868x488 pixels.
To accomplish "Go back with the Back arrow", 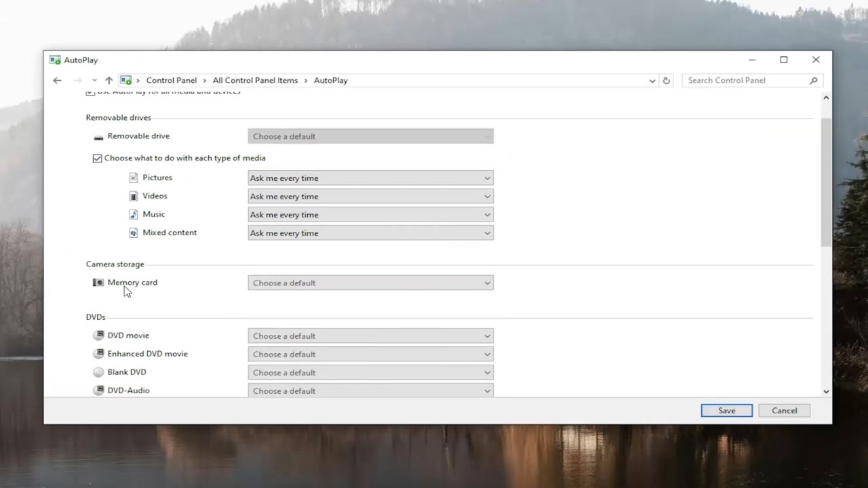I will (57, 80).
